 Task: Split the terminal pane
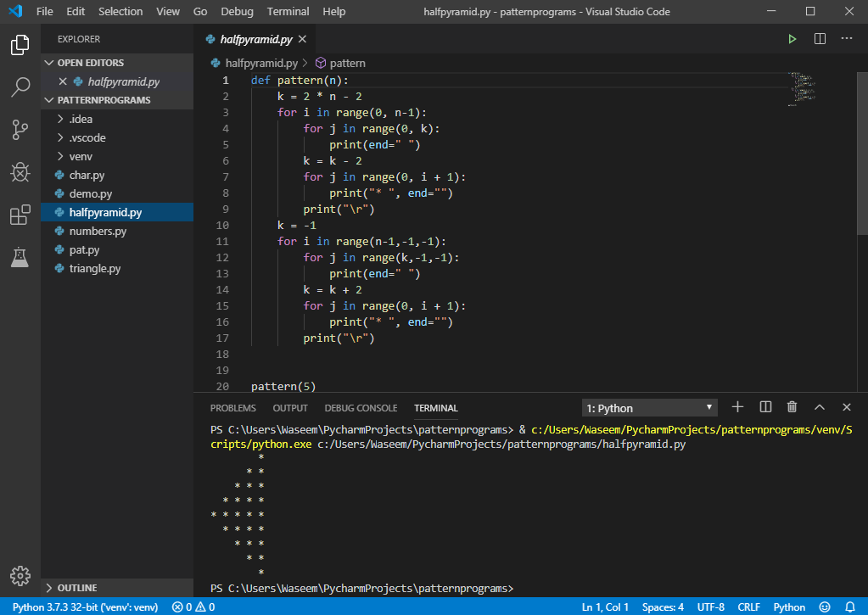tap(765, 408)
